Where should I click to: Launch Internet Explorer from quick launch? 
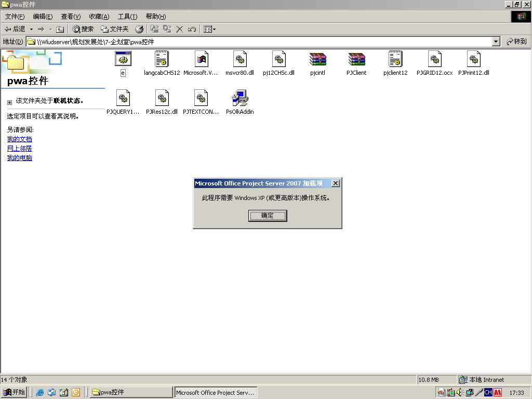pos(39,393)
